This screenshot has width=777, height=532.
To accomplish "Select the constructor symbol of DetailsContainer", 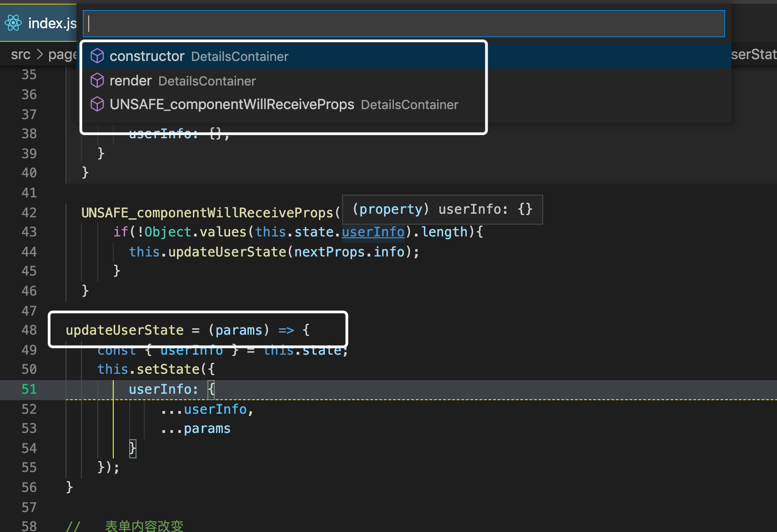I will coord(147,55).
